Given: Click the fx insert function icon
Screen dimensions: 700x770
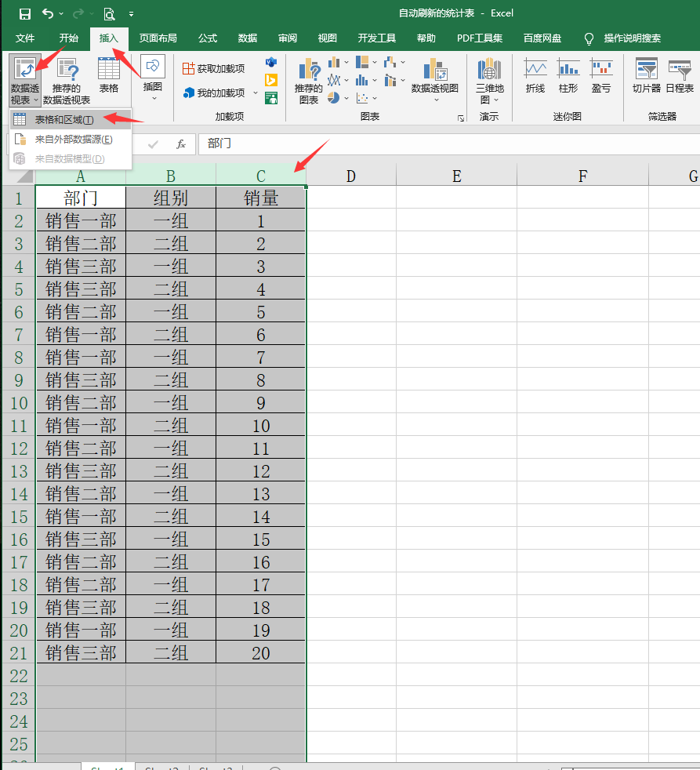Looking at the screenshot, I should (x=180, y=143).
